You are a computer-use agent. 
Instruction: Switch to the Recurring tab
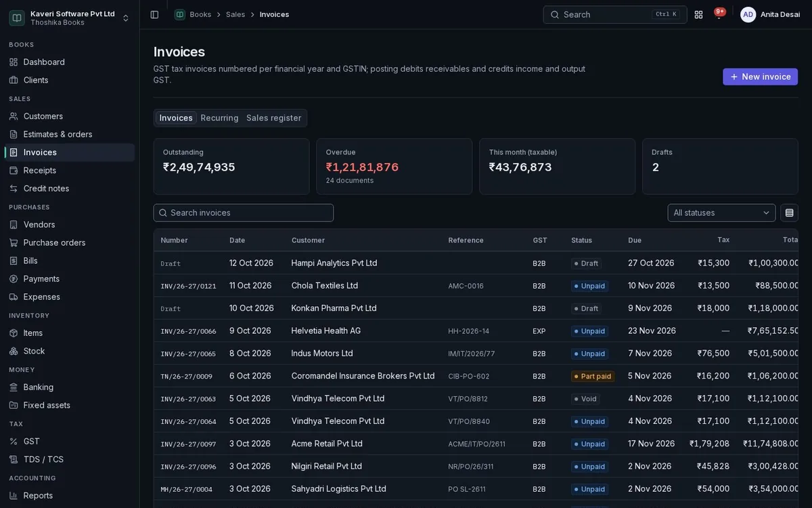(219, 118)
